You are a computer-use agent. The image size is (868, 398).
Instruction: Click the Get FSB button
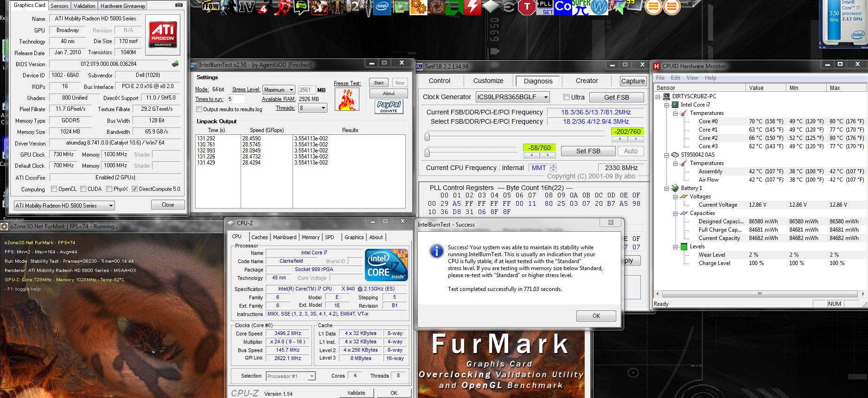tap(617, 97)
